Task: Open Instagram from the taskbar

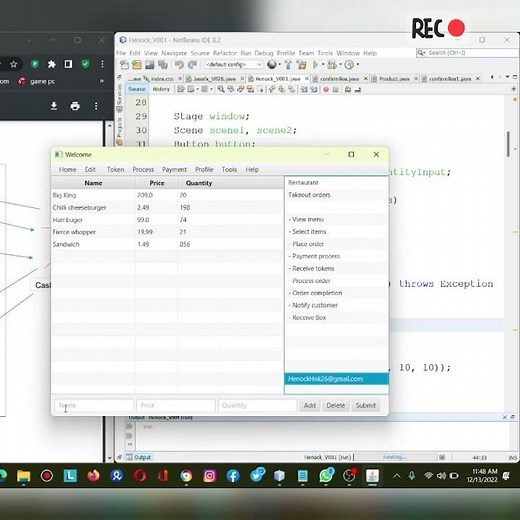Action: coord(210,476)
